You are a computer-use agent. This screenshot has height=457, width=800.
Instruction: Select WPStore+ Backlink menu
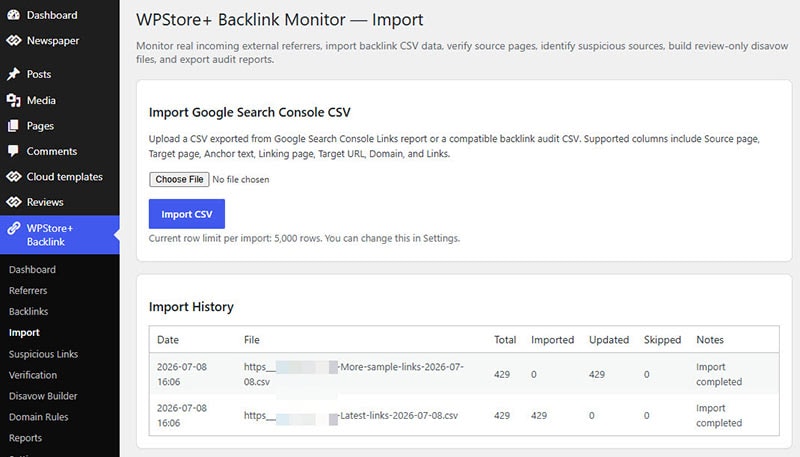click(60, 235)
